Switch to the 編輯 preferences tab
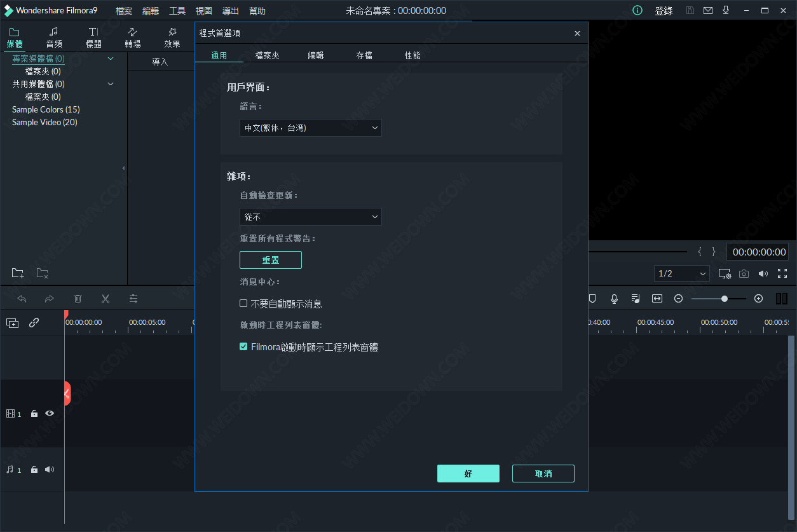This screenshot has height=532, width=797. pyautogui.click(x=316, y=55)
